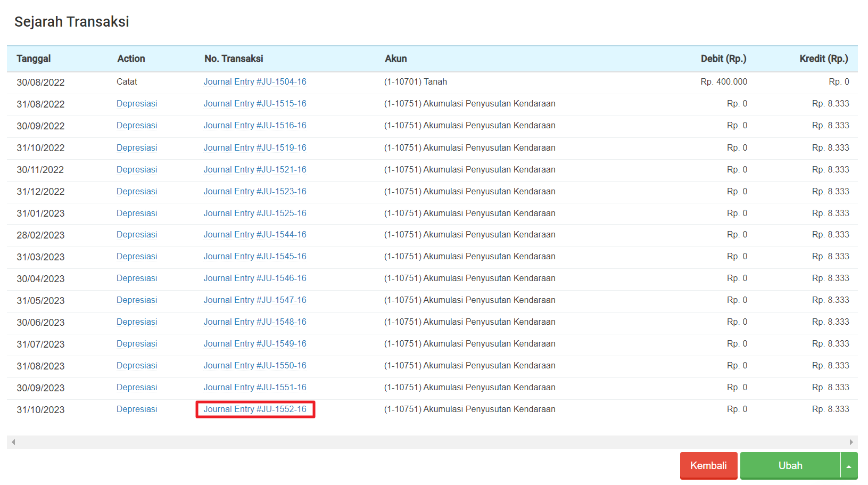This screenshot has width=868, height=485.
Task: Click Kredit Rp. 8.333 in 31/10/2023 row
Action: tap(831, 409)
